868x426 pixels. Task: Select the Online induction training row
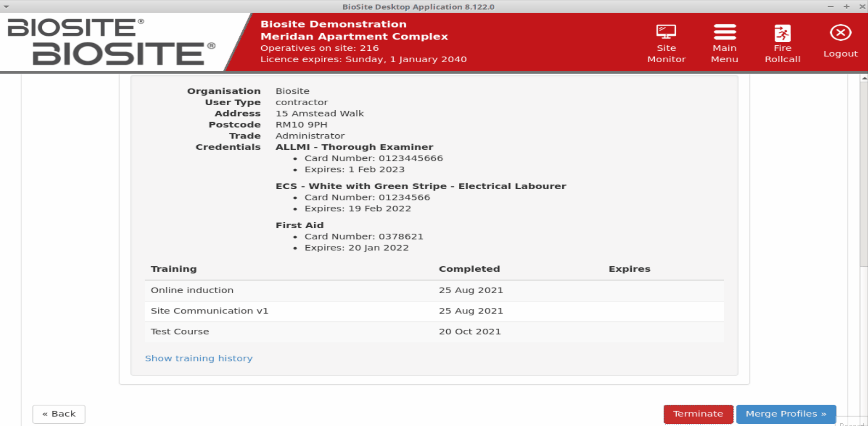(434, 290)
